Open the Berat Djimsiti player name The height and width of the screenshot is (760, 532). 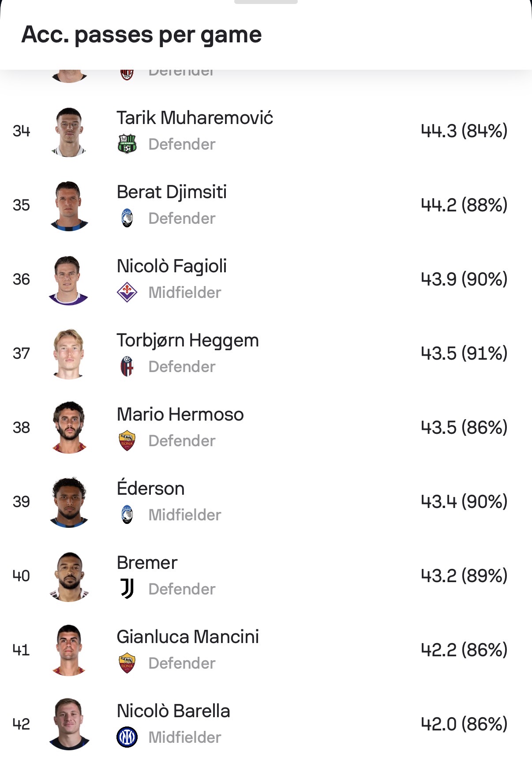point(172,192)
